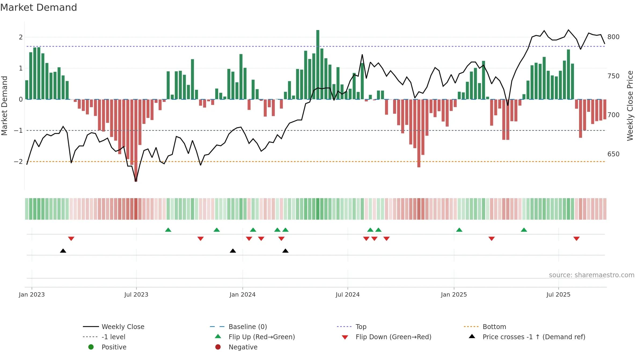The width and height of the screenshot is (644, 362).
Task: Click the Market Demand vertical axis title
Action: [4, 106]
